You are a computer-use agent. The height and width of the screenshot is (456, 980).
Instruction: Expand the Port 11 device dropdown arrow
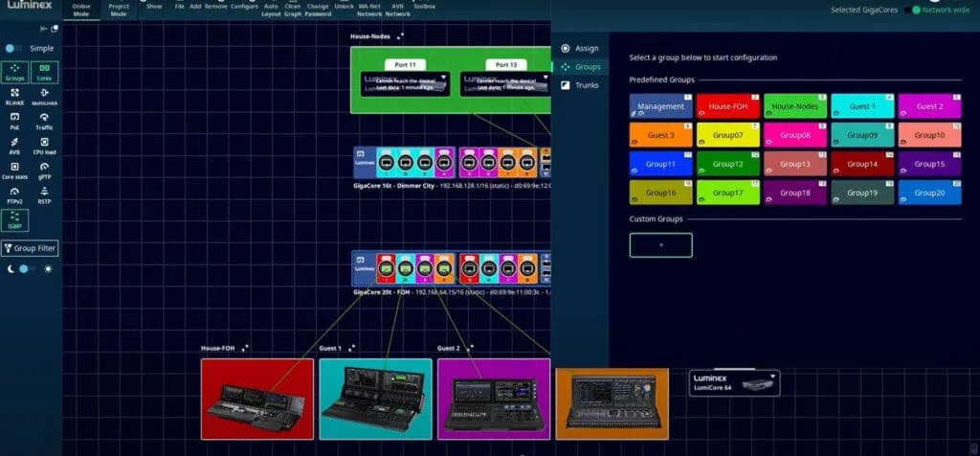[x=443, y=78]
